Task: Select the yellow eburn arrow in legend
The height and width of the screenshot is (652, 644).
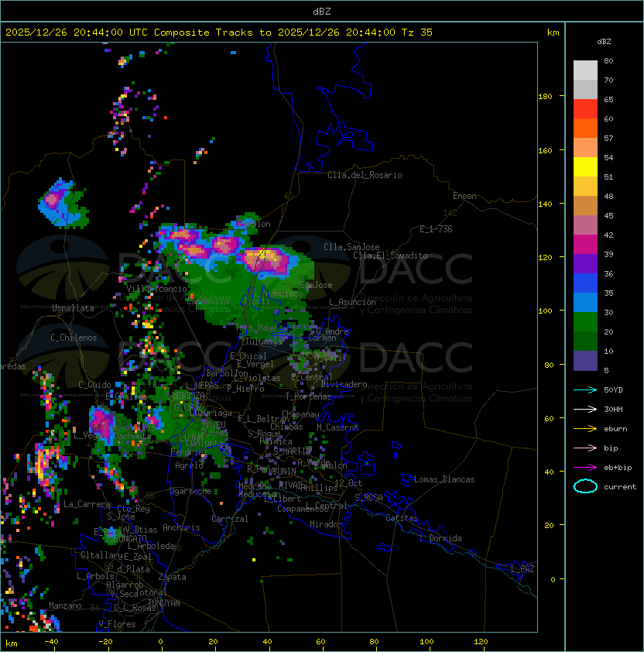Action: click(585, 428)
